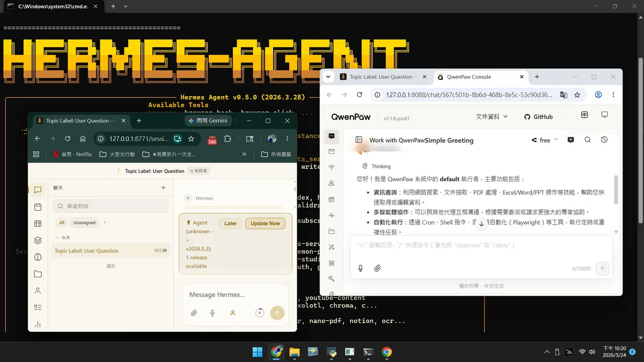Open the layers stack icon in Hermes sidebar

pos(38,240)
